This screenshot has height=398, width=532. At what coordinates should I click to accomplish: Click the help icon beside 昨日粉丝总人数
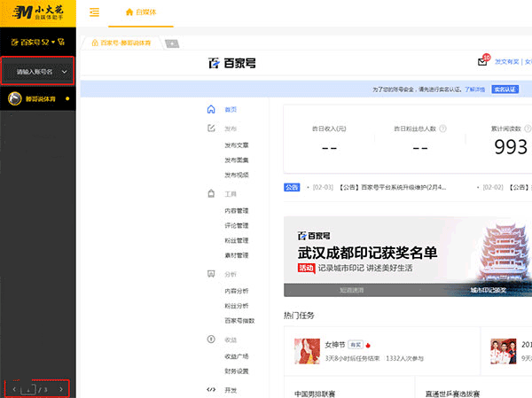click(442, 129)
